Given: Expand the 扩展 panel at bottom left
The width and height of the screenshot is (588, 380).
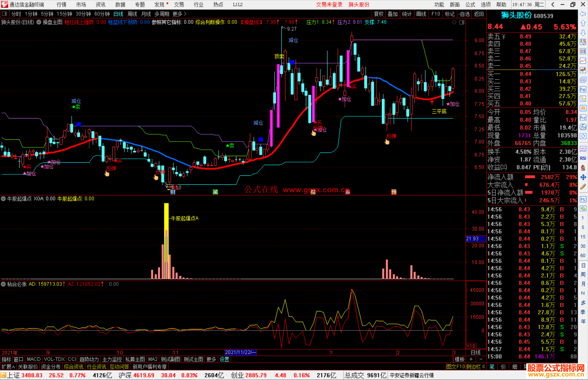Looking at the screenshot, I should click(x=8, y=367).
